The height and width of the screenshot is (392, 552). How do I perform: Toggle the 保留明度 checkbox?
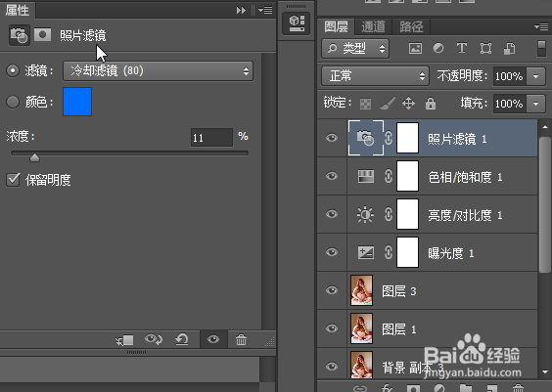tap(13, 180)
